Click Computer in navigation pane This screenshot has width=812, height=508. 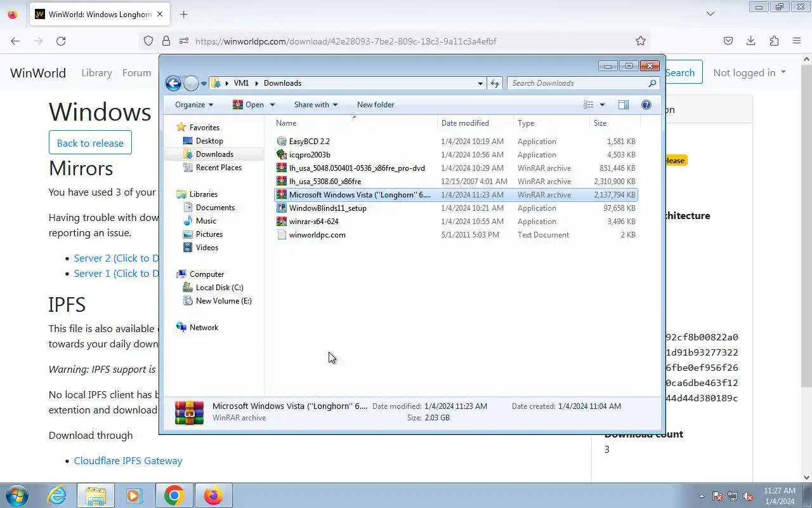click(207, 274)
